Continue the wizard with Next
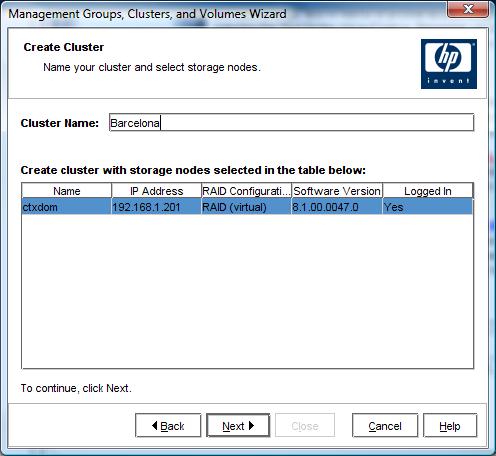Viewport: 496px width, 456px height. (238, 425)
